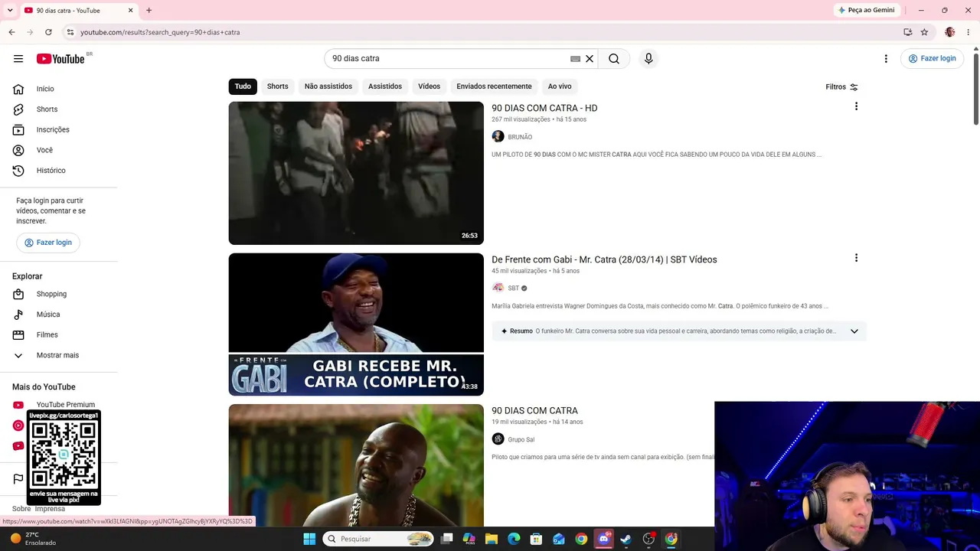
Task: Open the Filmes icon under Explorar
Action: coord(18,334)
